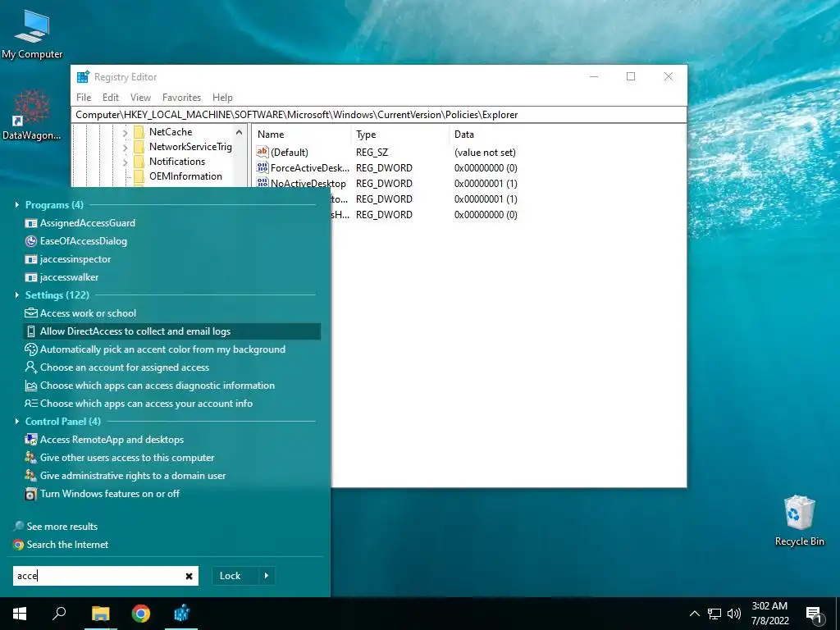Open jaccessinspector program result
Viewport: 840px width, 630px height.
coord(68,259)
